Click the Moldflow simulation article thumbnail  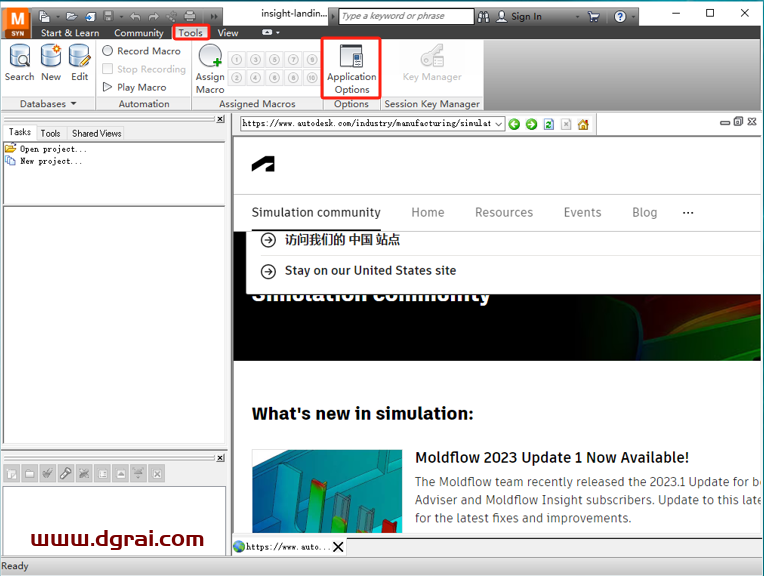click(x=327, y=491)
